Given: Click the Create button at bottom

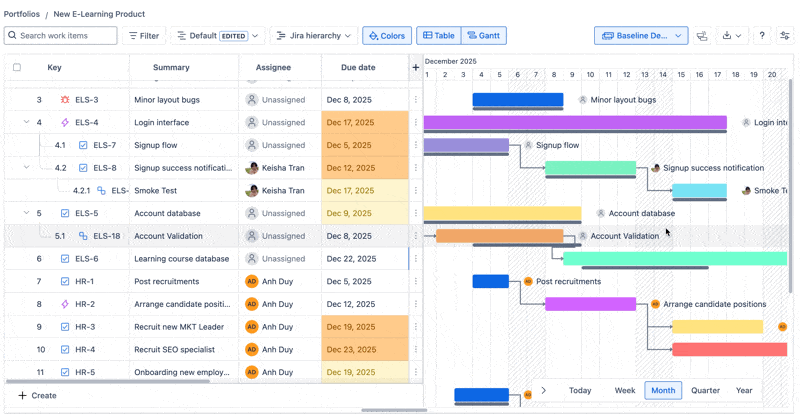Looking at the screenshot, I should click(37, 395).
